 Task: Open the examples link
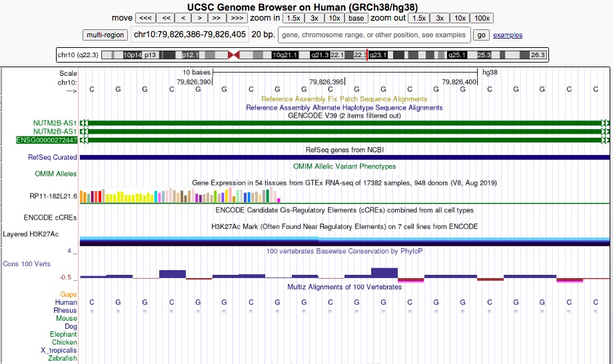tap(508, 35)
